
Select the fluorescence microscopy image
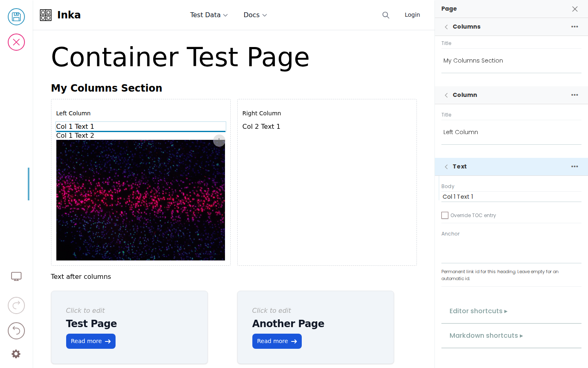[140, 200]
